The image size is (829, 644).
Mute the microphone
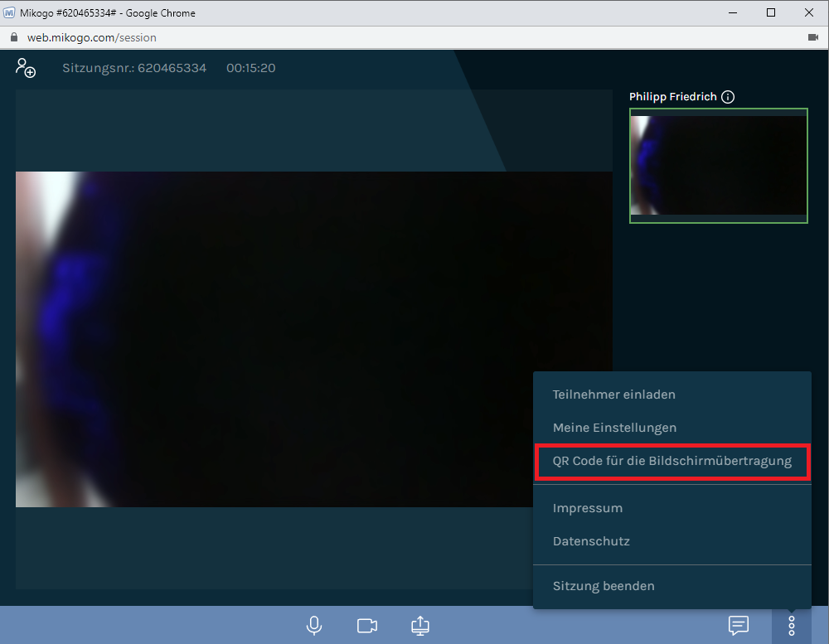tap(314, 626)
